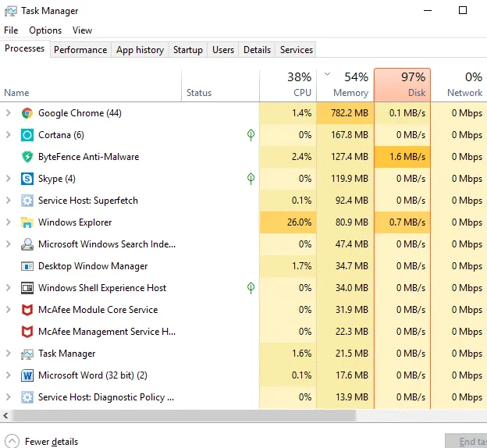Open the Options menu
Viewport: 487px width, 448px height.
pos(45,30)
